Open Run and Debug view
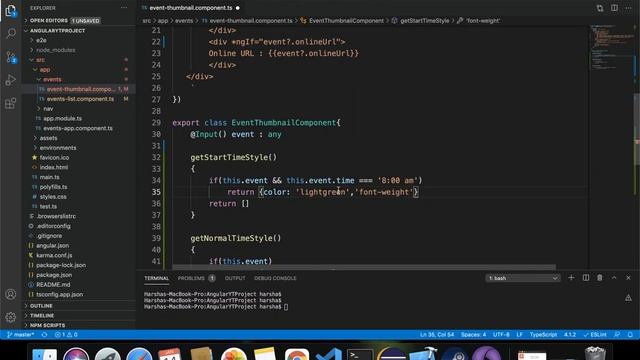Screen dimensions: 640x360 [x=11, y=80]
